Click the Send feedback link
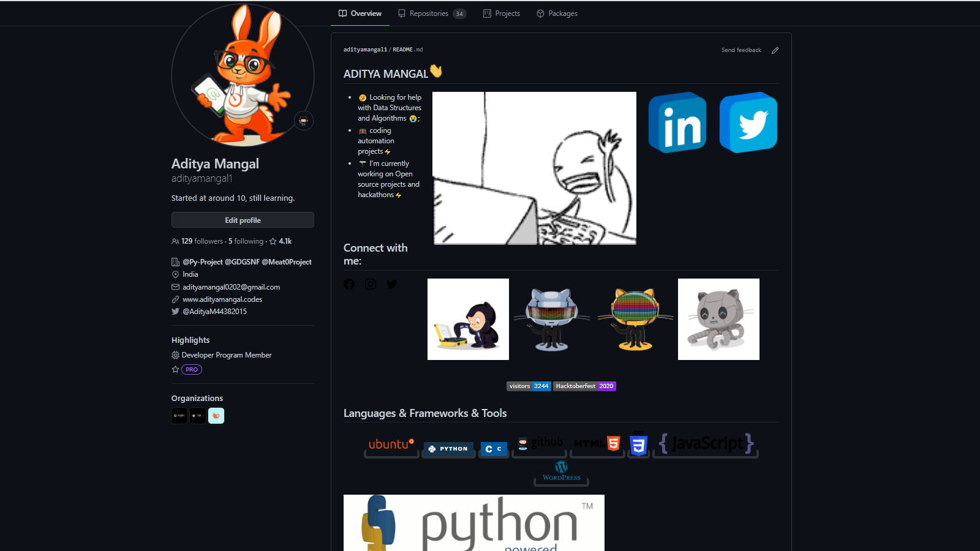Image resolution: width=980 pixels, height=551 pixels. [x=741, y=50]
